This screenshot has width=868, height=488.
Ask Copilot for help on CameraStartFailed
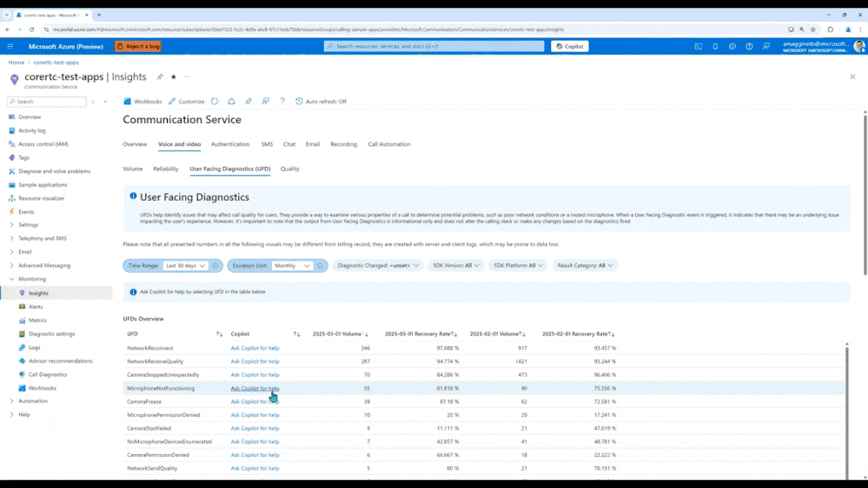tap(255, 428)
